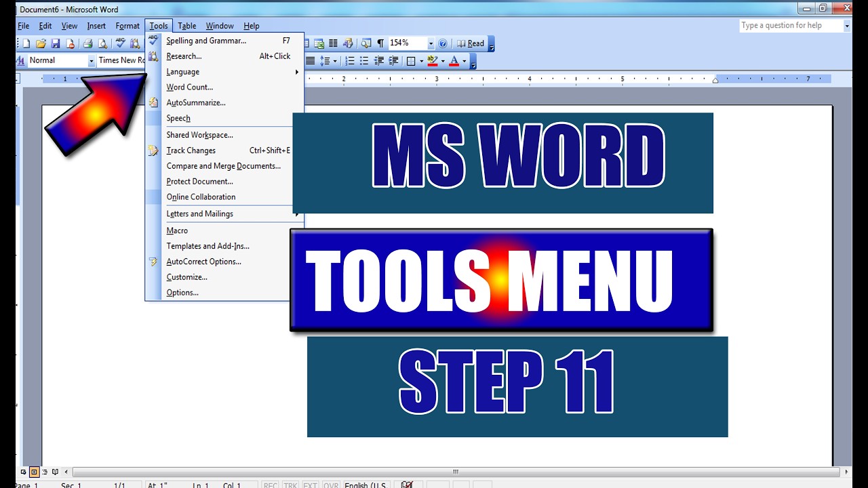Click the Print icon

click(x=87, y=43)
